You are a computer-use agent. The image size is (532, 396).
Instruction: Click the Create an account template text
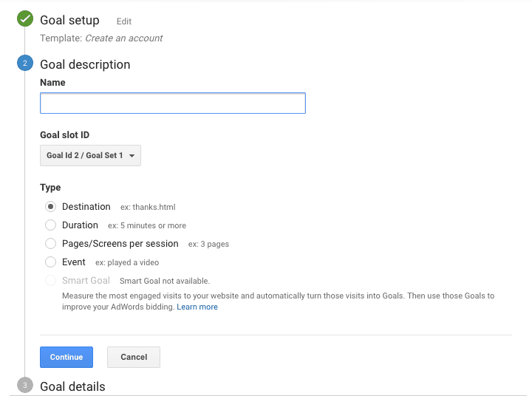[123, 38]
